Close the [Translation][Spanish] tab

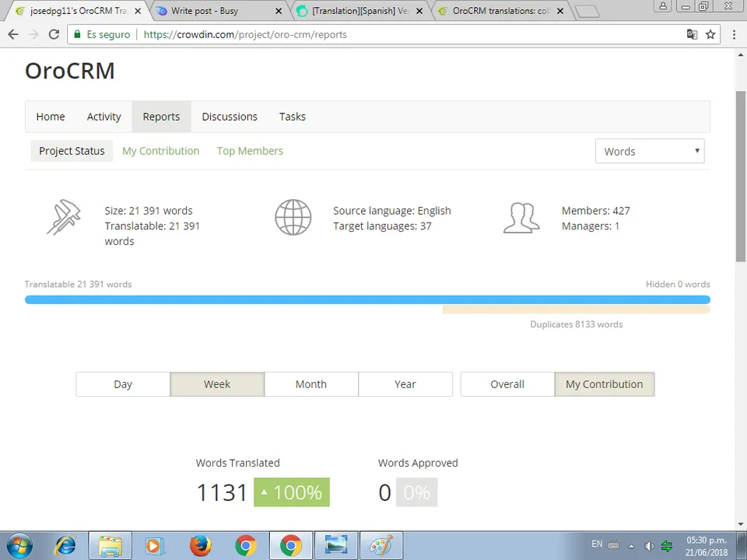419,11
